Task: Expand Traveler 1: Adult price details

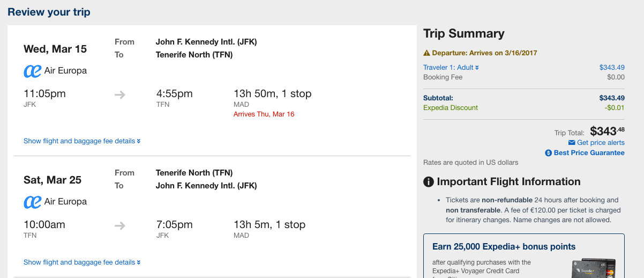Action: tap(451, 68)
